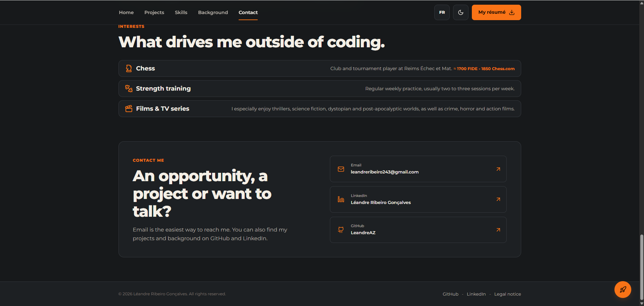Click the film clapperboard icon
Screen dimensions: 644x306
[129, 109]
